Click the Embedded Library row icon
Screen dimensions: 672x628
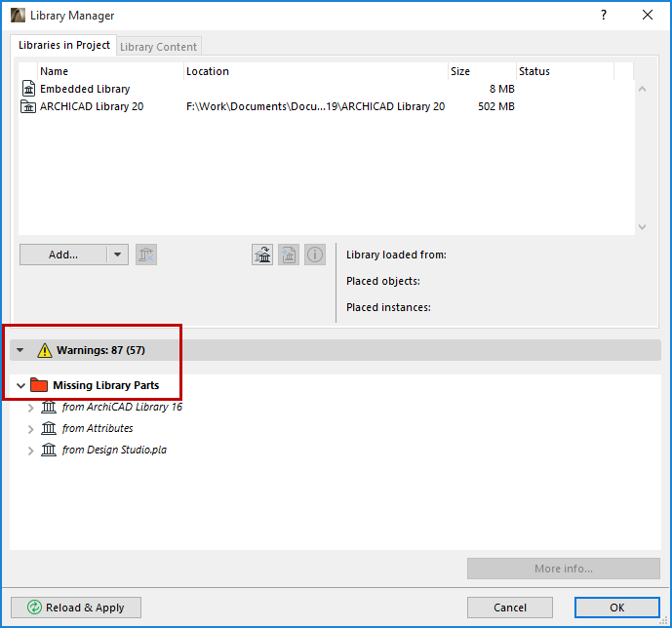28,89
